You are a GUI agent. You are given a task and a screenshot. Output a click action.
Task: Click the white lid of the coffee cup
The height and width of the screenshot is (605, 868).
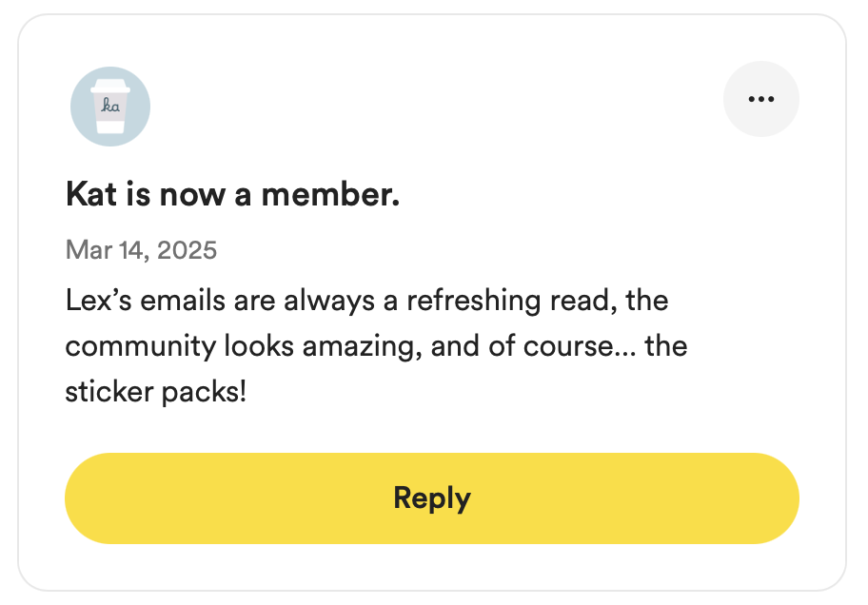(x=110, y=86)
